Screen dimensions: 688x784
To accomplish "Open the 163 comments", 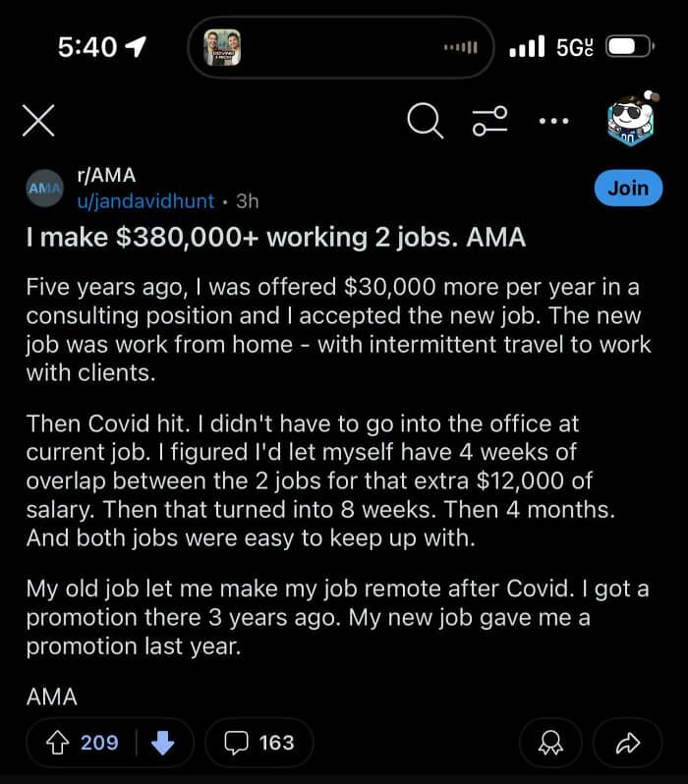I will (259, 743).
